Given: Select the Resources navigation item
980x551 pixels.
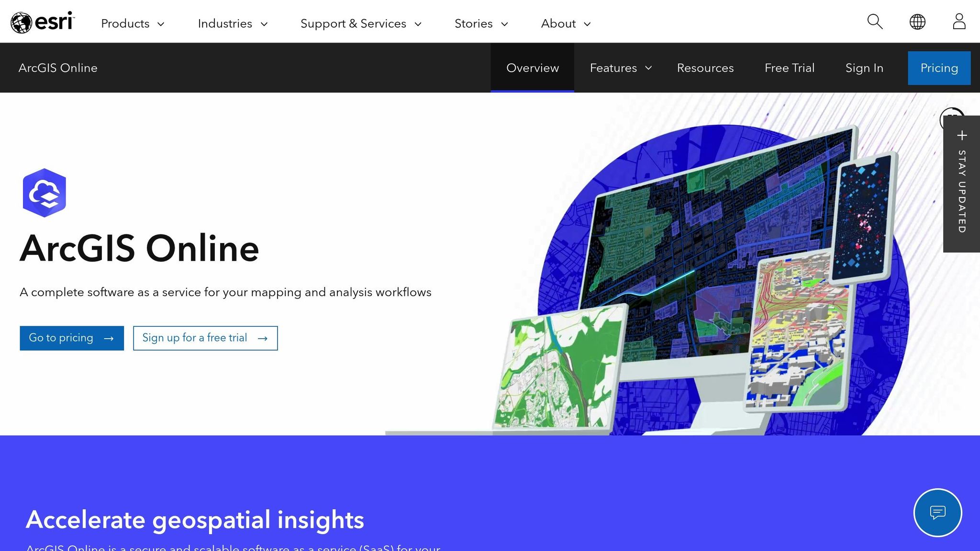Looking at the screenshot, I should click(705, 68).
